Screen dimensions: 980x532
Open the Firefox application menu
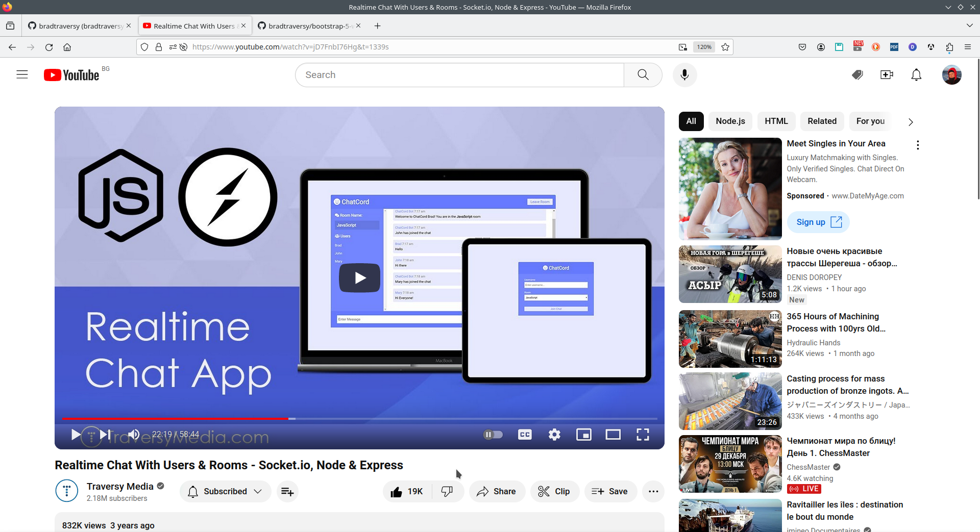[x=968, y=47]
